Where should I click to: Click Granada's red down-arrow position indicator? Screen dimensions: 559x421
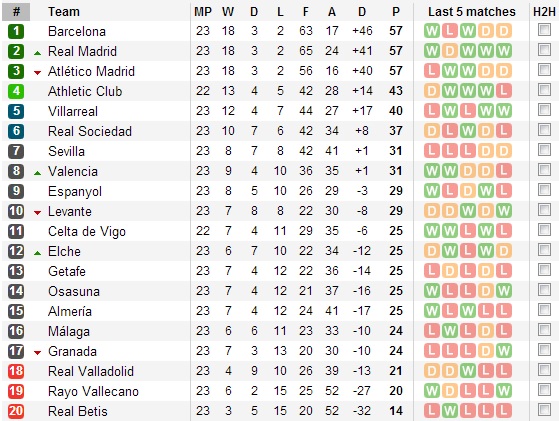point(37,353)
